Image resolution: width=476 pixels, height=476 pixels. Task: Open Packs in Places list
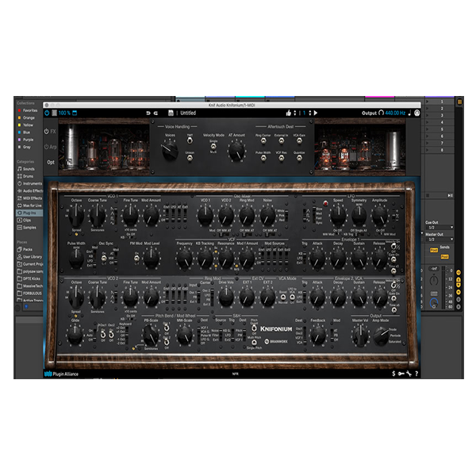click(25, 249)
